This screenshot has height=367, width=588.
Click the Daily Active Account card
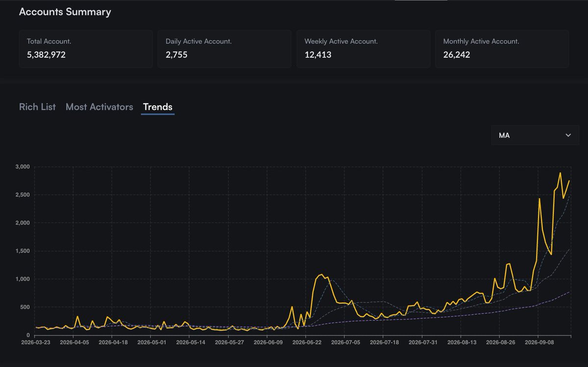coord(224,49)
